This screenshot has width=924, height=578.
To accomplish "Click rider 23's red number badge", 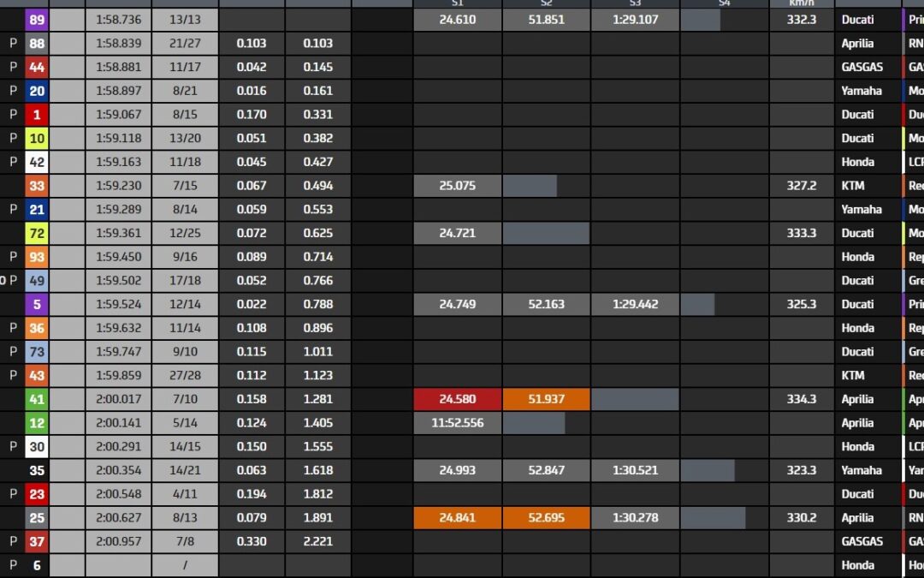I will coord(37,494).
